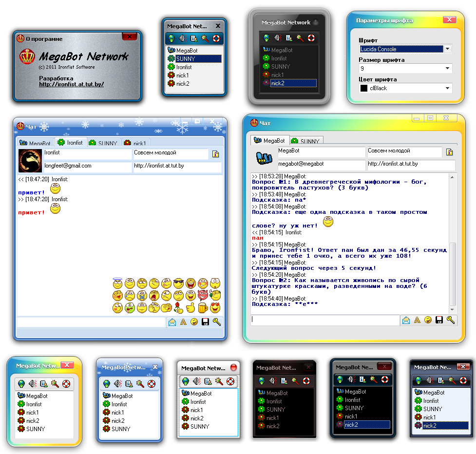This screenshot has height=454, width=476.
Task: Toggle sound in white contact list with red button
Action: click(197, 381)
